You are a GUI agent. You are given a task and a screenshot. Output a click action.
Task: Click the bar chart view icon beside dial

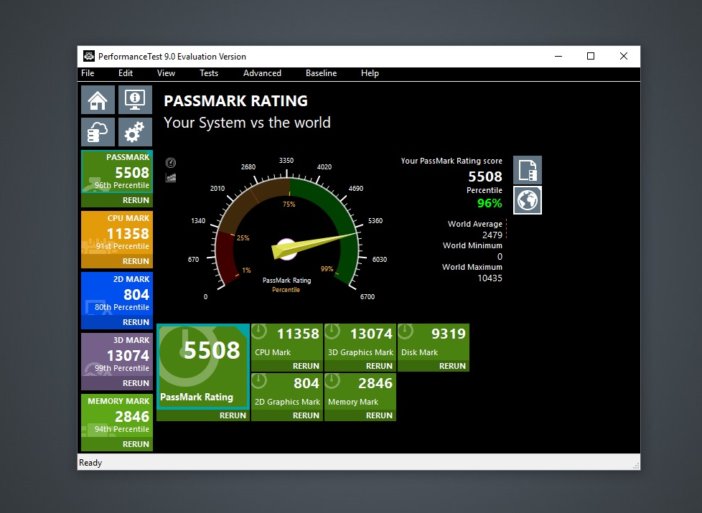171,178
